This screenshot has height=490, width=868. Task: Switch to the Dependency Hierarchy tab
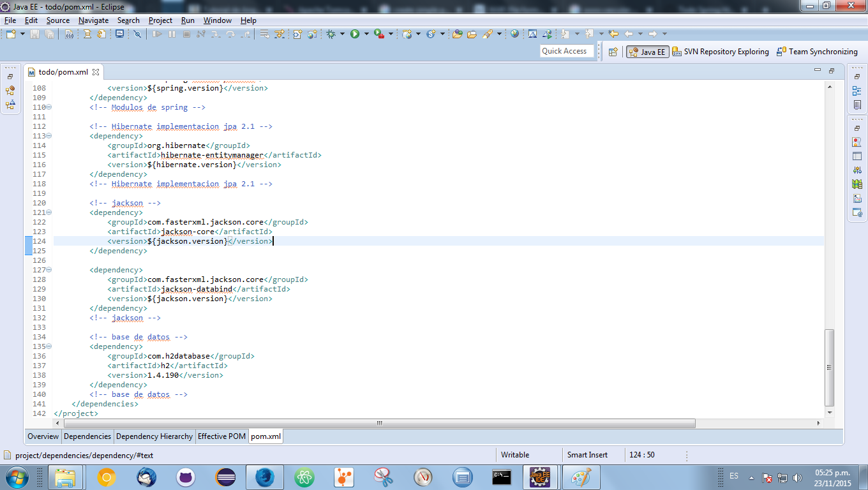pos(154,436)
